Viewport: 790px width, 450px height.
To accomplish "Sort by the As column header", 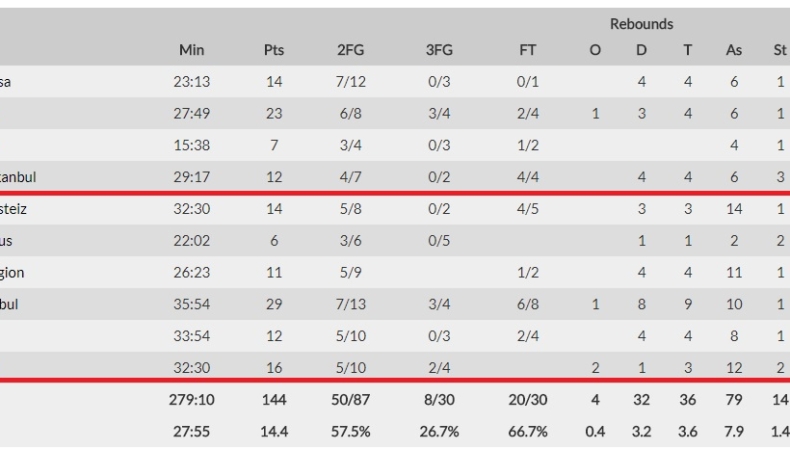I will 734,50.
